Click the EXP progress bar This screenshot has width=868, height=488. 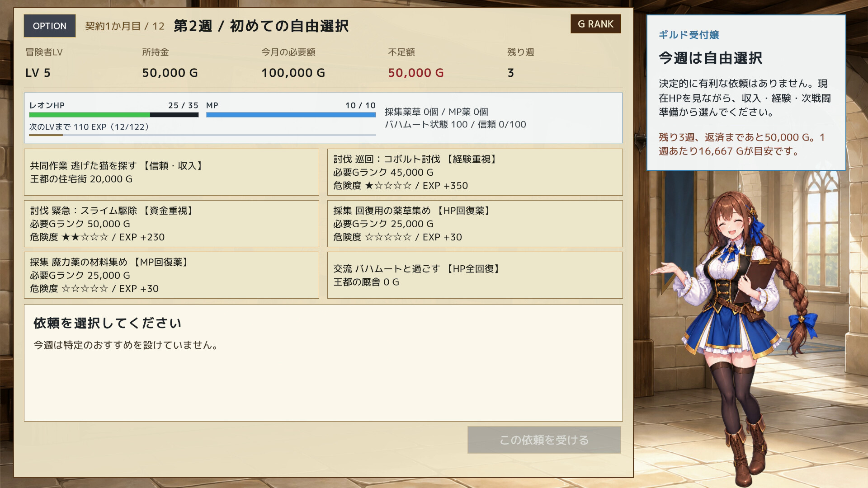pyautogui.click(x=203, y=135)
